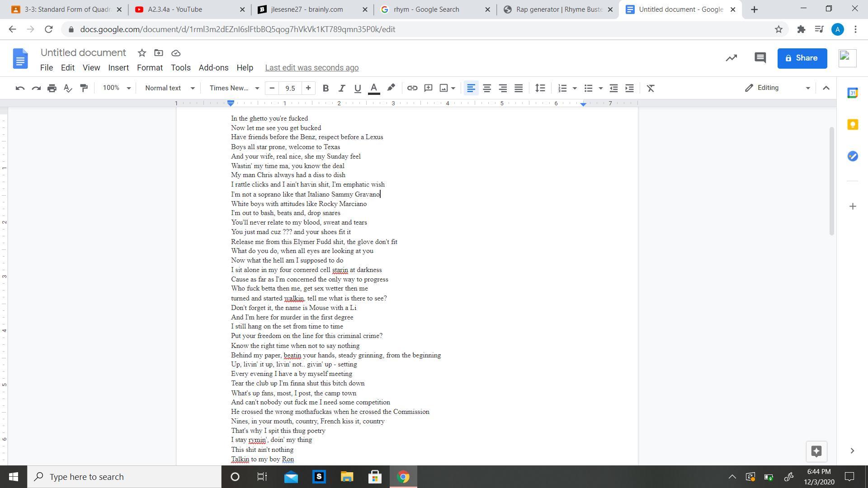
Task: Click the blue Share button
Action: (802, 58)
